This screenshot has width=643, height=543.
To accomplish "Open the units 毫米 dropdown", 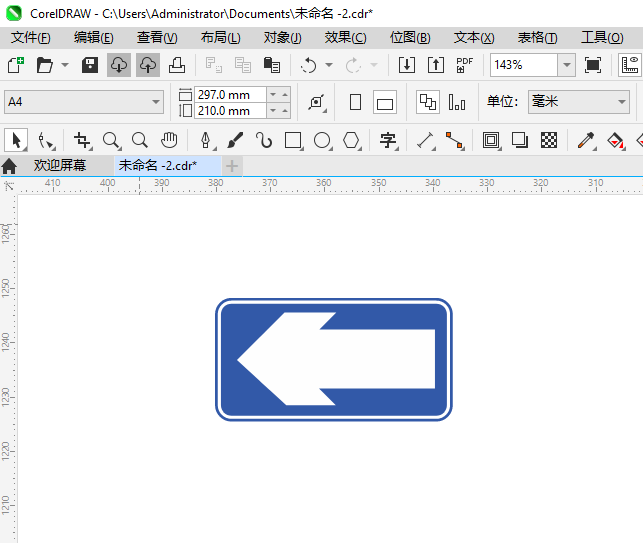I will tap(579, 102).
